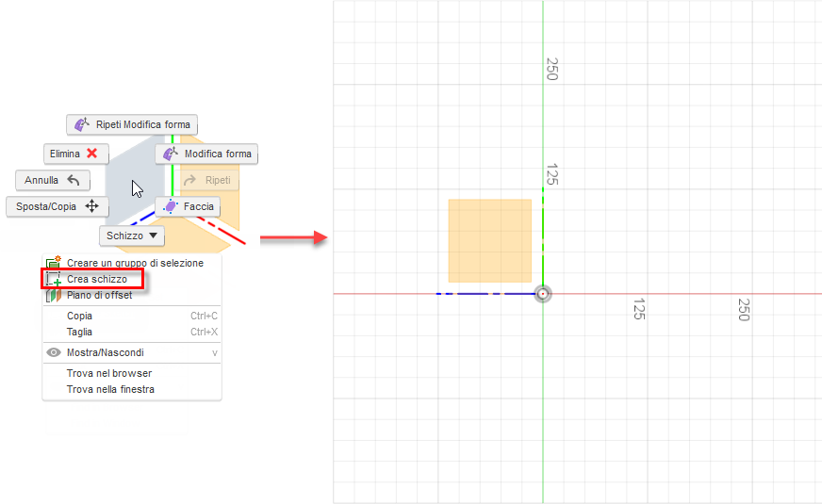The image size is (822, 504).
Task: Open the Mostra/Nascondi menu entry
Action: tap(132, 352)
